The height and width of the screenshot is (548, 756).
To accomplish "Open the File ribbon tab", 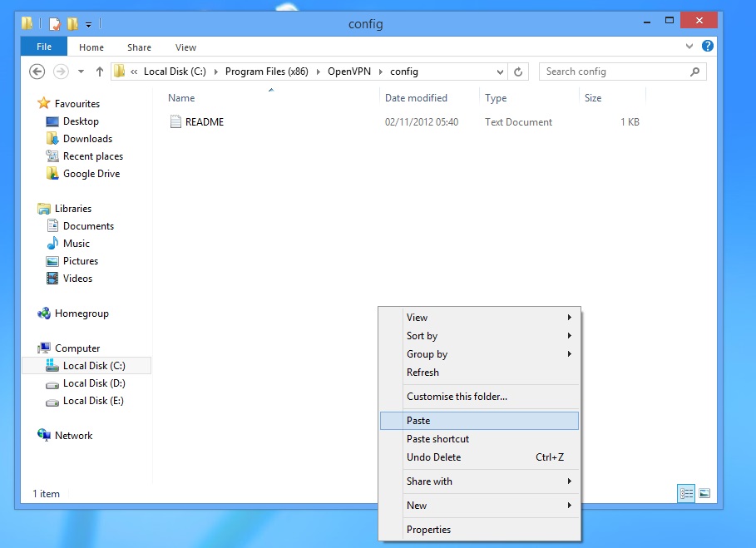I will (x=44, y=47).
